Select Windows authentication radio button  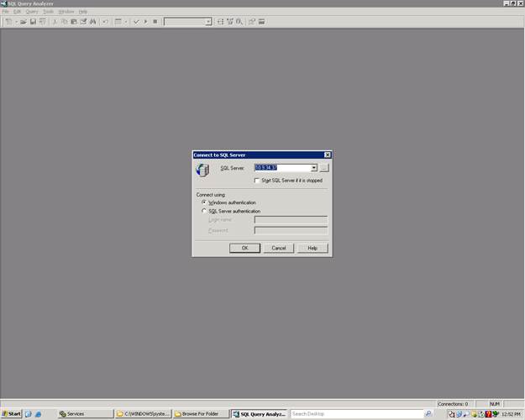tap(204, 202)
